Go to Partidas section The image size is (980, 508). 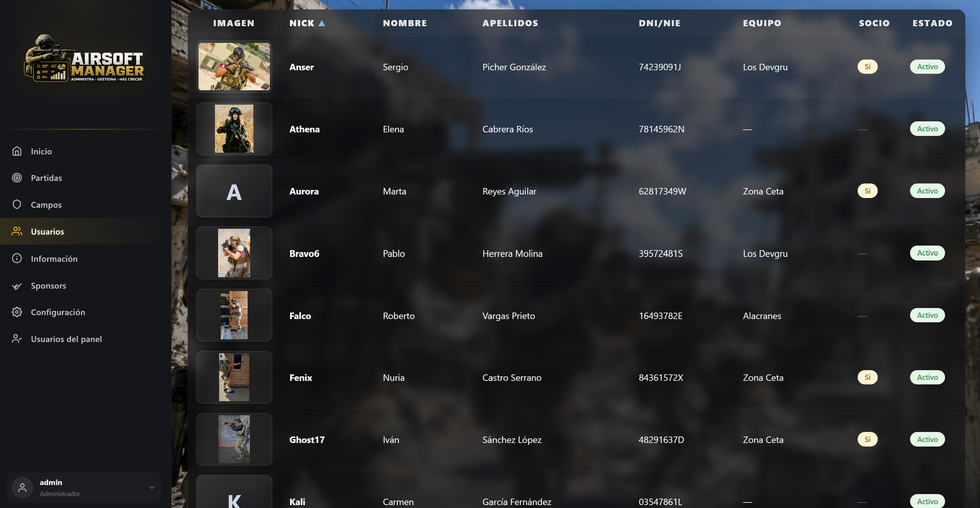tap(85, 178)
